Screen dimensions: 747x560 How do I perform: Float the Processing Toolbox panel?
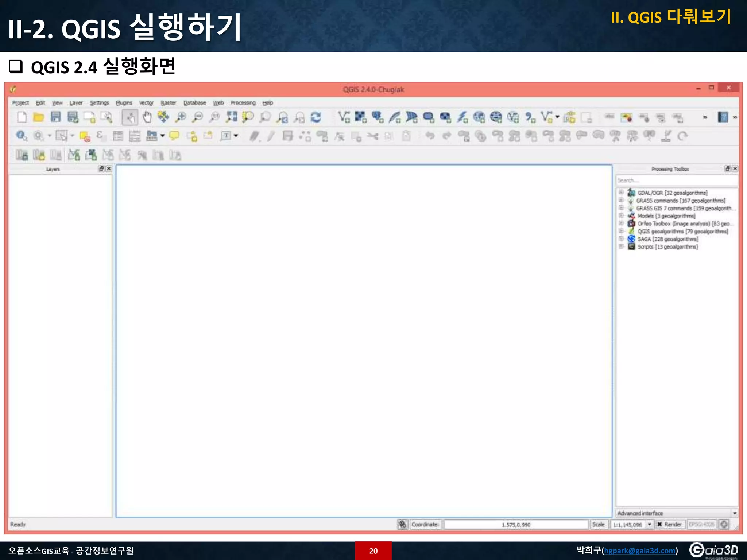click(728, 168)
